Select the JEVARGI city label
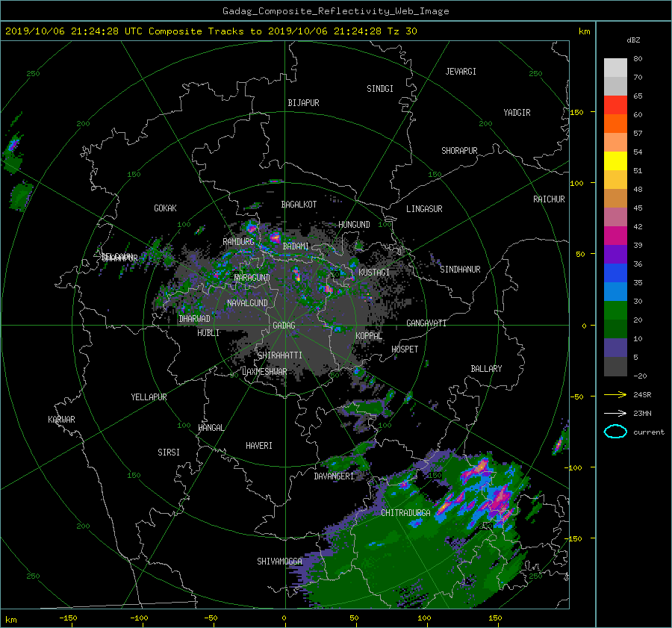The width and height of the screenshot is (672, 628). coord(461,72)
